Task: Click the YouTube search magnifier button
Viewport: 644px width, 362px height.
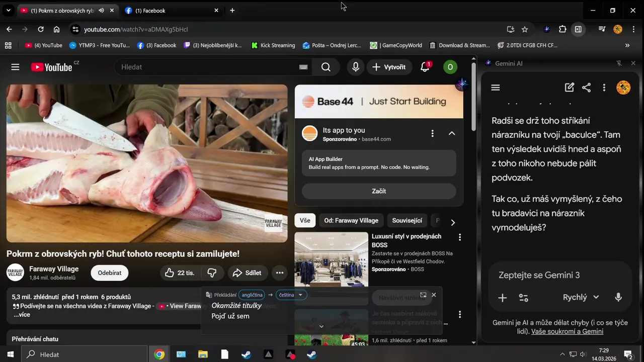Action: 326,67
